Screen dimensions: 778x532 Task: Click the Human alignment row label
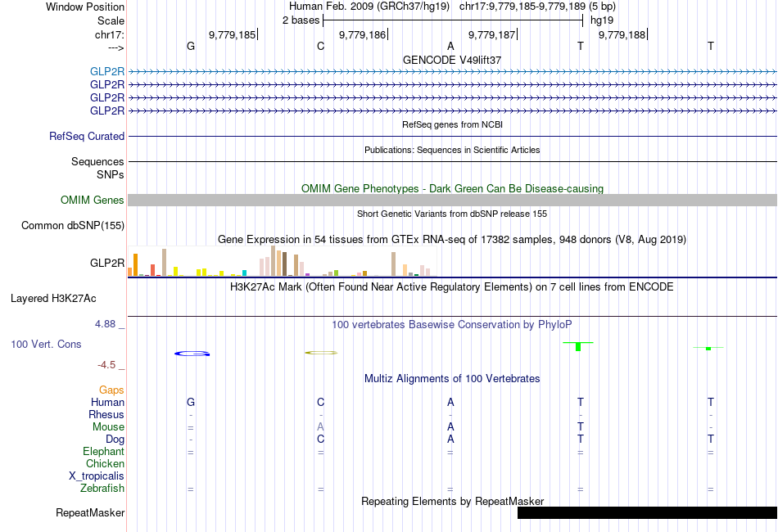(107, 402)
